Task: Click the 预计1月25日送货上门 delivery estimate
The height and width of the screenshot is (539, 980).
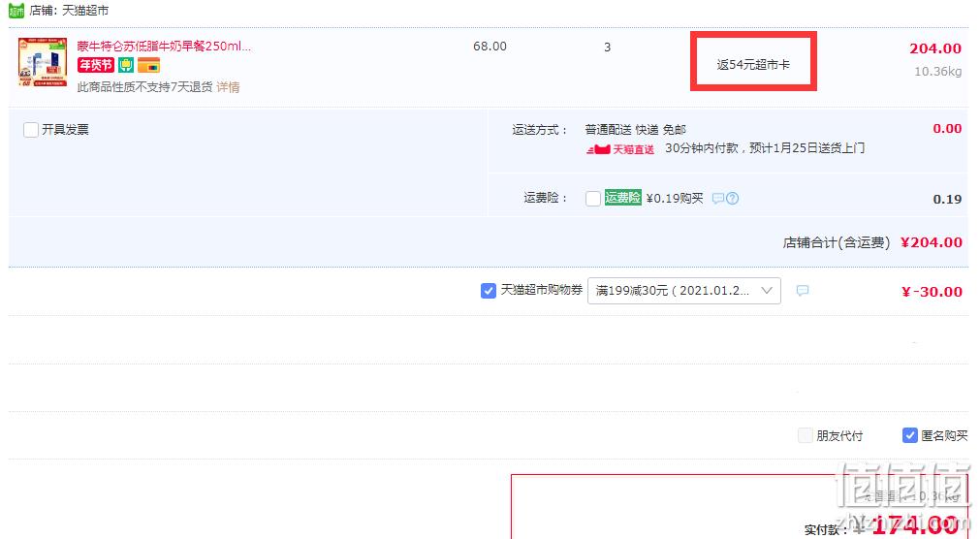Action: tap(806, 148)
